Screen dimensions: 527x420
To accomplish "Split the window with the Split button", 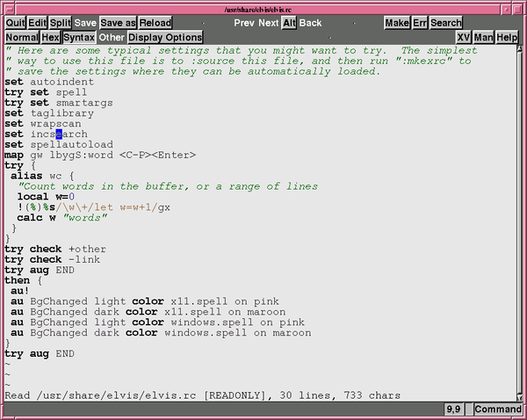I will pos(60,23).
